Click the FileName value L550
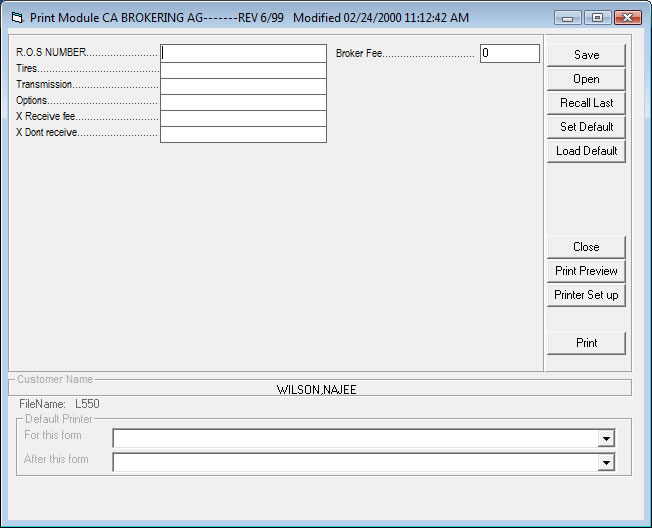Viewport: 652px width, 528px height. [87, 404]
